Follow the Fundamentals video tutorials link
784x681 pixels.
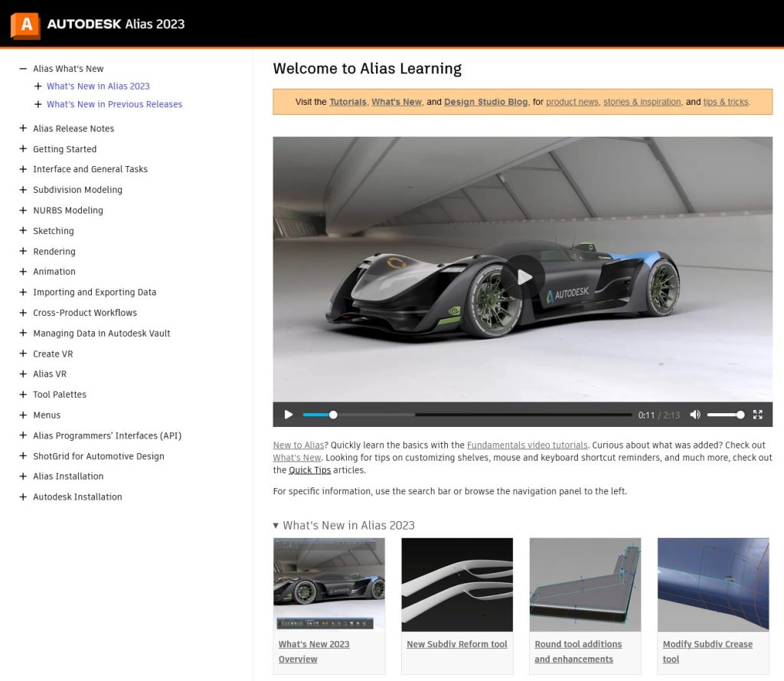(527, 445)
